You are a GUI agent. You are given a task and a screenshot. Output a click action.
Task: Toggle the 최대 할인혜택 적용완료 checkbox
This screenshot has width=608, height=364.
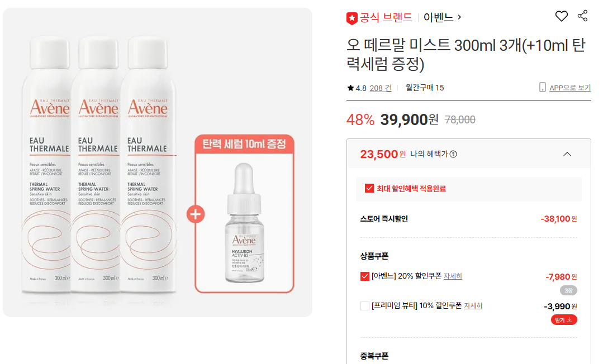point(369,189)
